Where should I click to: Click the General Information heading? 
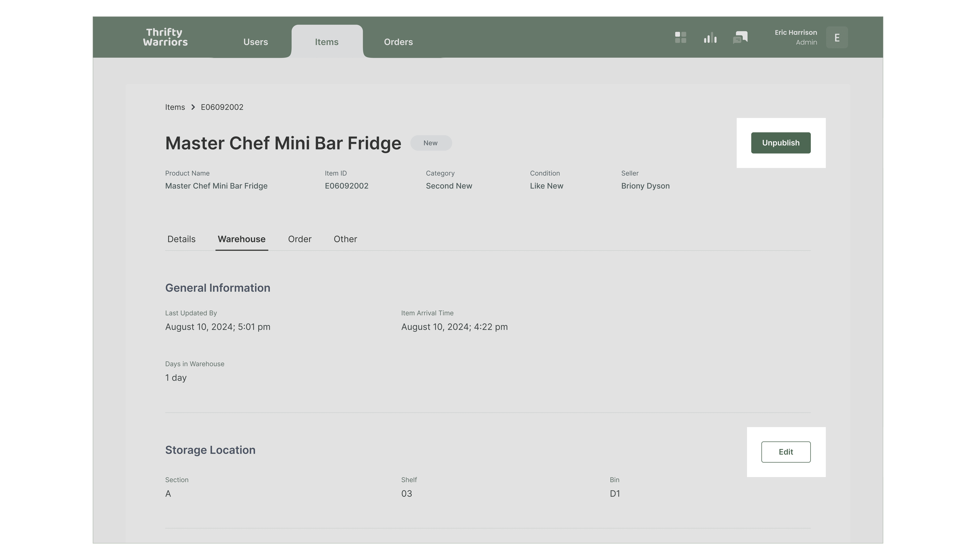[218, 288]
